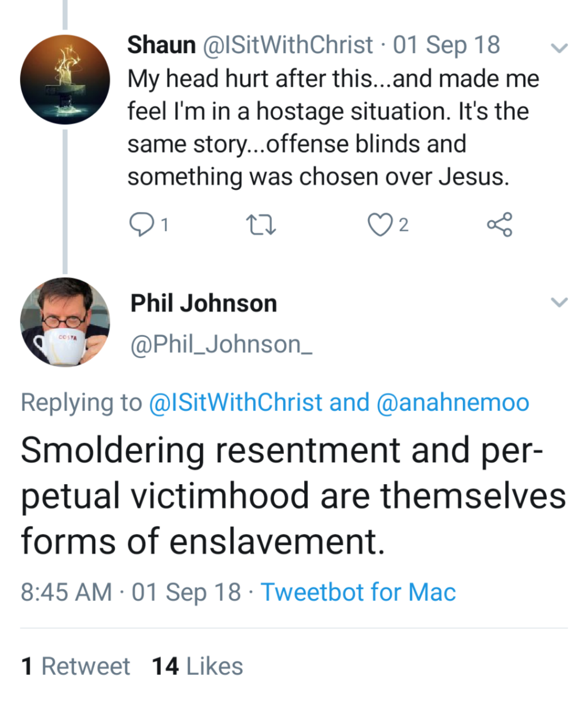The image size is (588, 701).
Task: Expand Phil Johnson's tweet options chevron
Action: point(559,302)
